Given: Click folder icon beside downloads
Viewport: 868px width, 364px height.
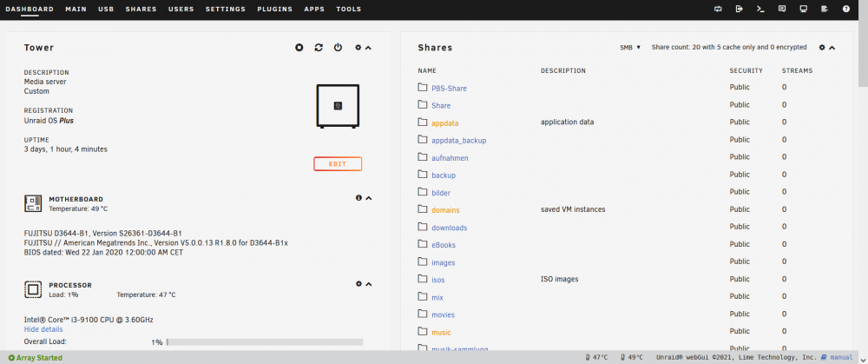Looking at the screenshot, I should (x=423, y=227).
